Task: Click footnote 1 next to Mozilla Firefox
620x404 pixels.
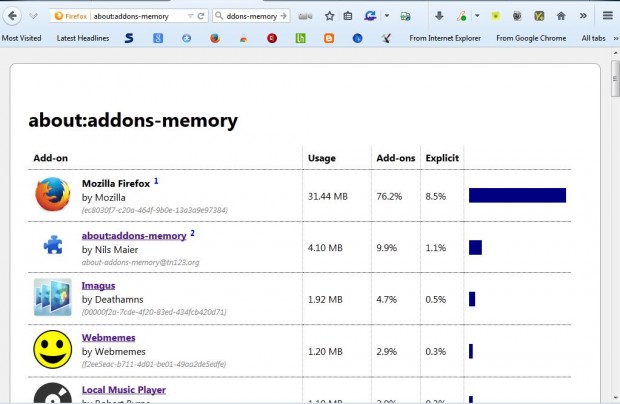Action: click(x=156, y=181)
